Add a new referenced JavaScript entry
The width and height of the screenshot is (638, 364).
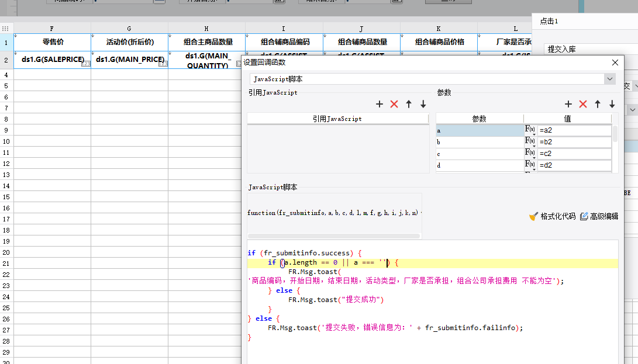pos(379,104)
